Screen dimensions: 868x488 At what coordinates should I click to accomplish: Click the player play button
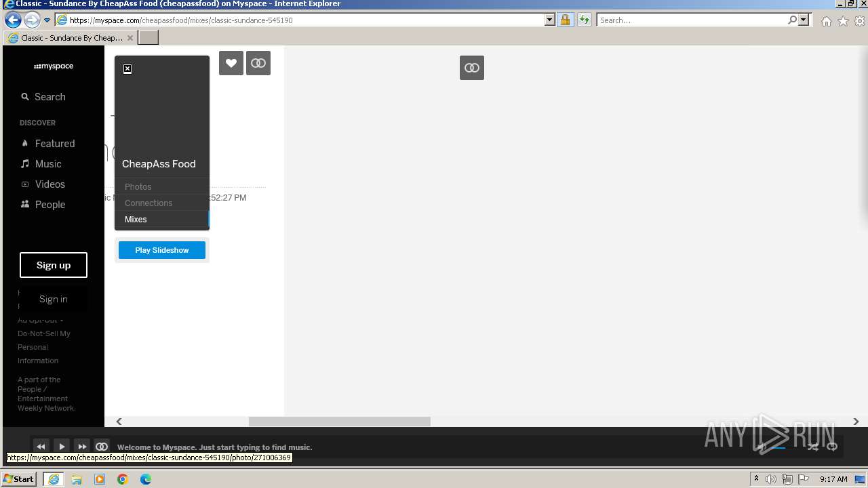pyautogui.click(x=62, y=447)
